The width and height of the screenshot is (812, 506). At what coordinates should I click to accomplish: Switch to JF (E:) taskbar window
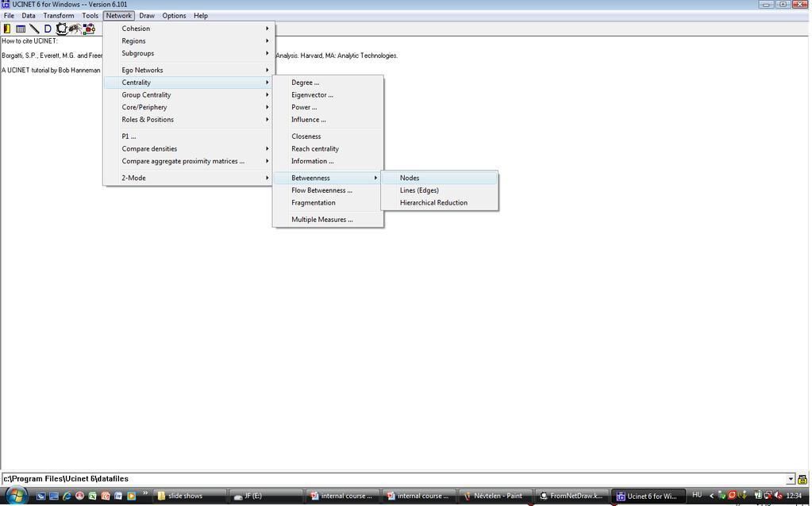coord(266,496)
